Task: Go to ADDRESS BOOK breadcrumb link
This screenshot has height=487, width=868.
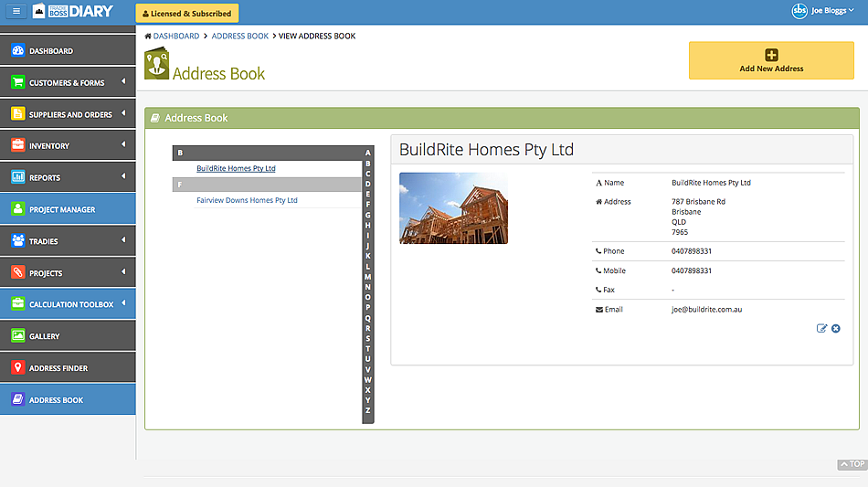Action: pos(239,36)
